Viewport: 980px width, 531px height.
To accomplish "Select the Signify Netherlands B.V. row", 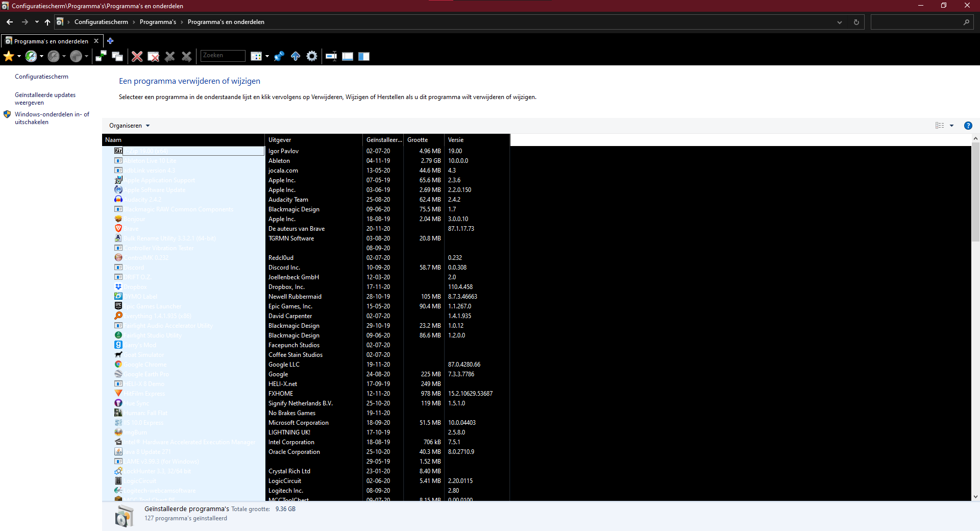I will point(306,403).
